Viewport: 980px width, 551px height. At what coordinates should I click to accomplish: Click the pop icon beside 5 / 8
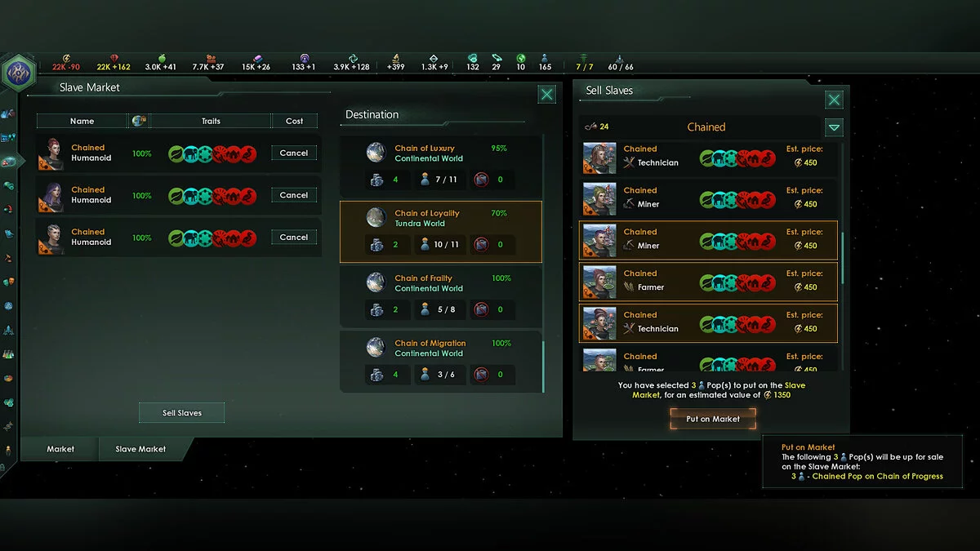(x=425, y=309)
